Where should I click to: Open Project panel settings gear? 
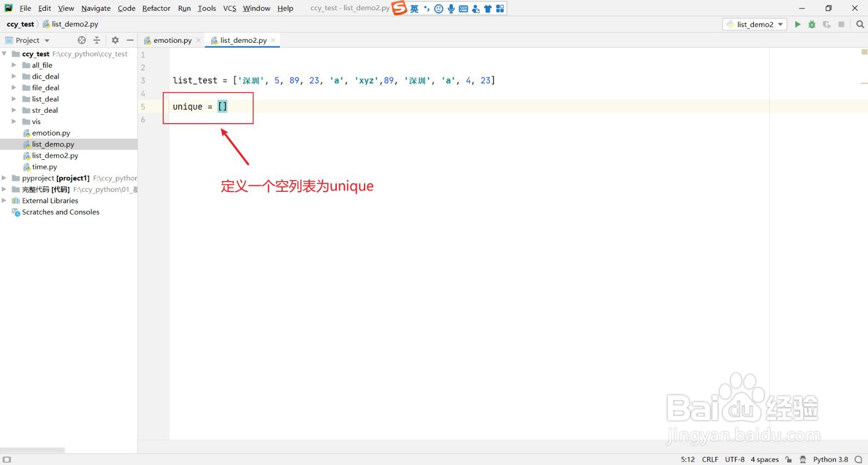coord(115,40)
